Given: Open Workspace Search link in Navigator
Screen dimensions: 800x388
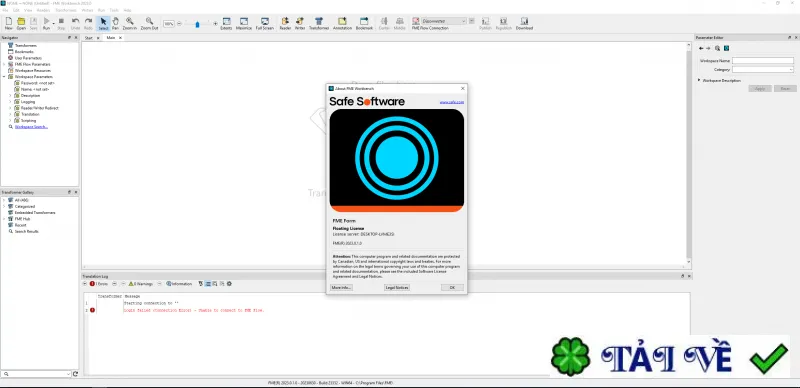Looking at the screenshot, I should coord(31,127).
